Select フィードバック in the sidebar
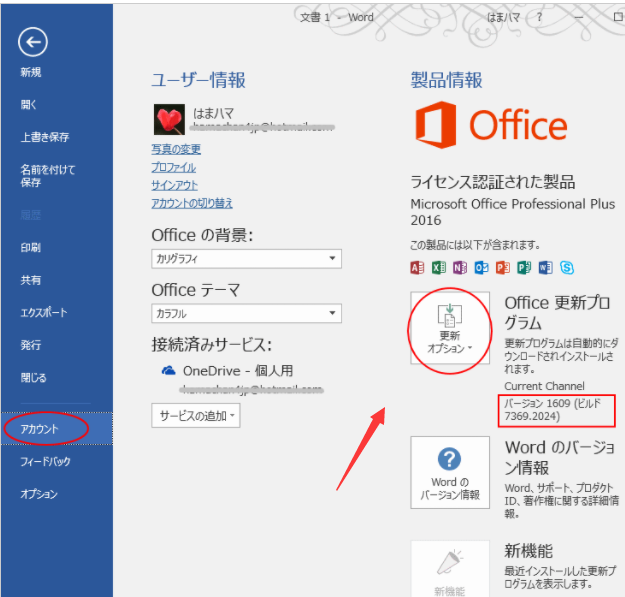 click(x=45, y=461)
